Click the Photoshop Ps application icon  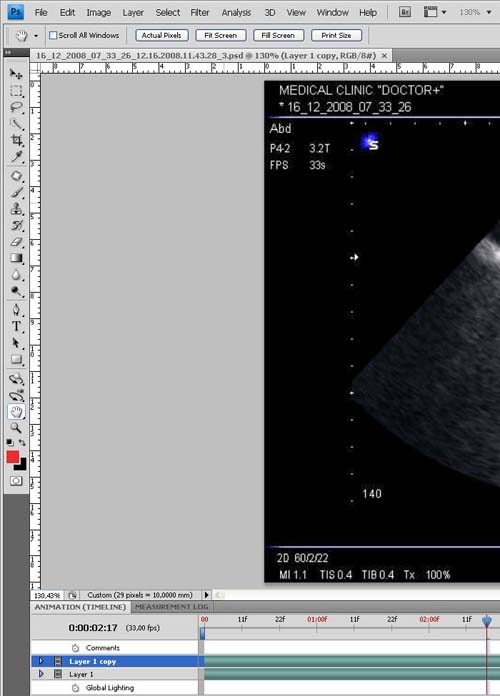[16, 12]
